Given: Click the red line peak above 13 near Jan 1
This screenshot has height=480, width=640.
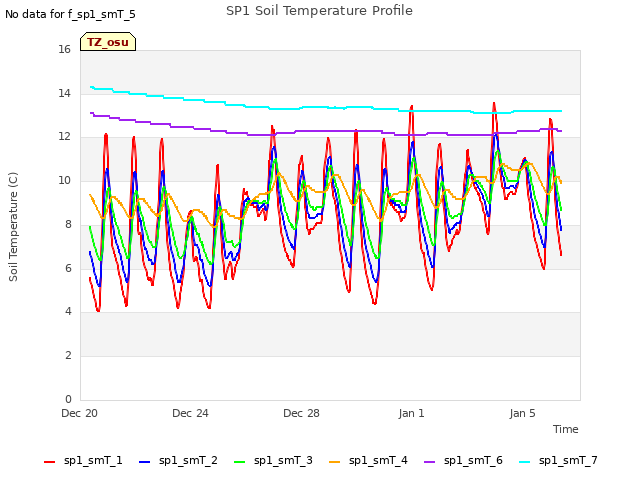Looking at the screenshot, I should click(411, 107).
